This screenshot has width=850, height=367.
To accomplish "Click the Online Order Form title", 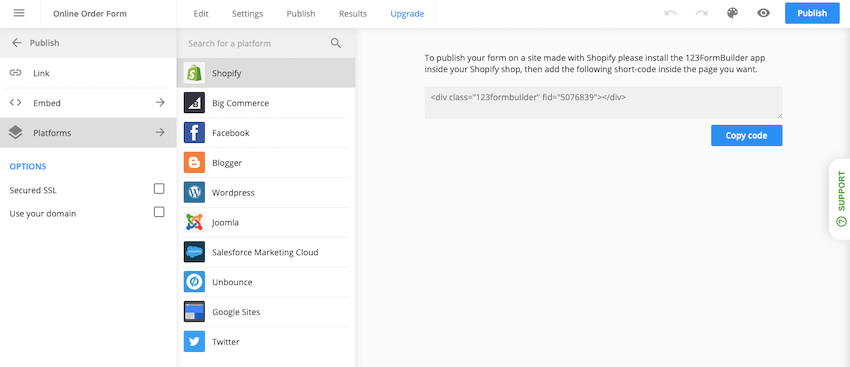I will [90, 14].
